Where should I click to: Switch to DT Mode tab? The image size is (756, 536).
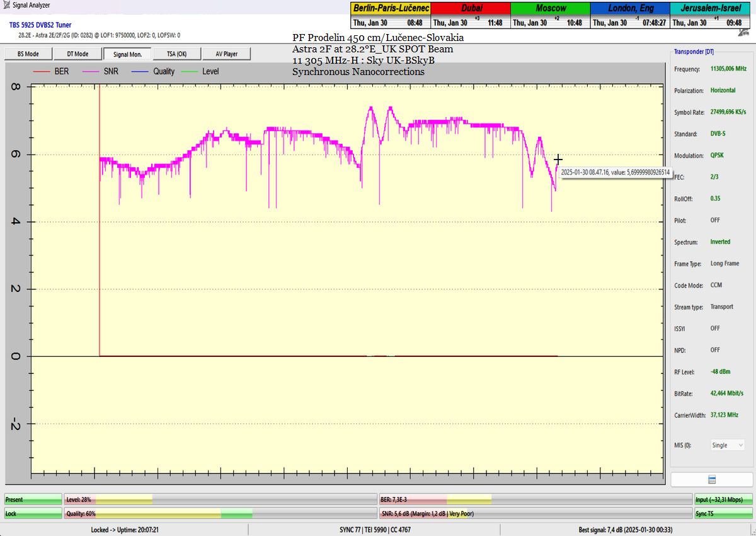click(77, 54)
